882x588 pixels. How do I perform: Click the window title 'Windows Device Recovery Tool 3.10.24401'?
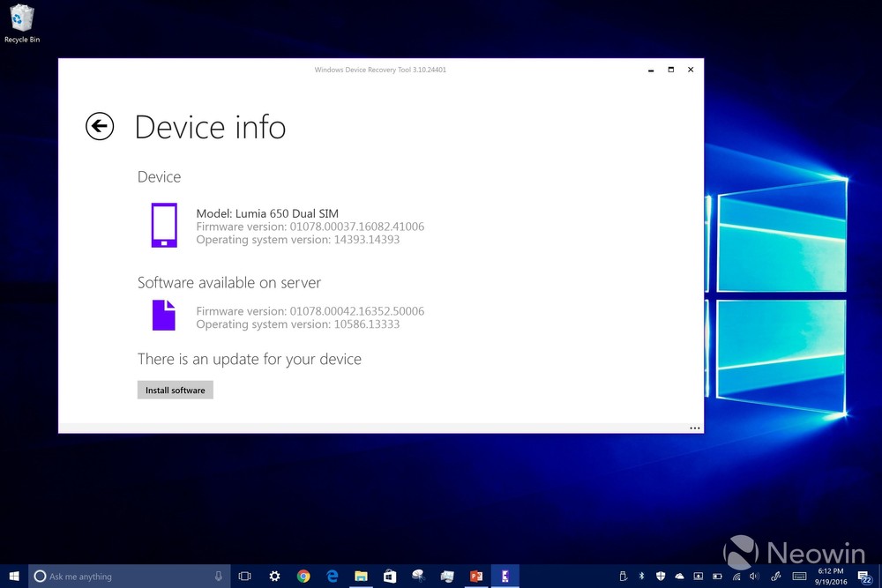(x=380, y=70)
